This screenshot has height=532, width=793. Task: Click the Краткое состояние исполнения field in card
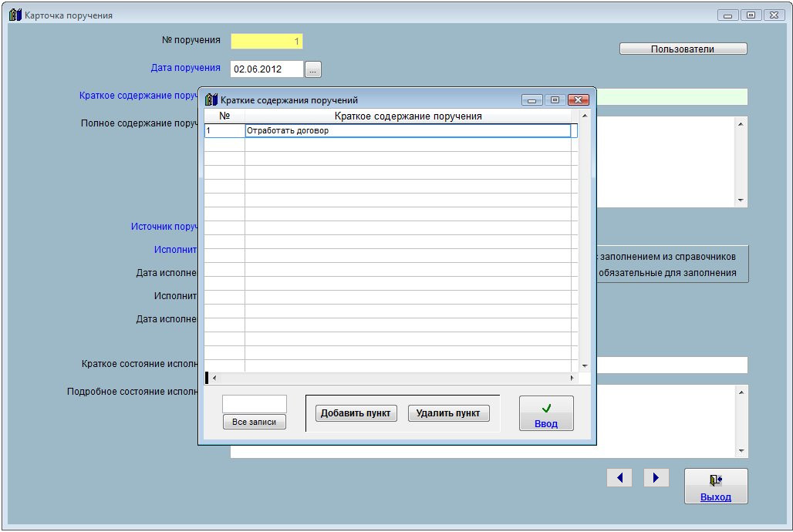coord(672,365)
